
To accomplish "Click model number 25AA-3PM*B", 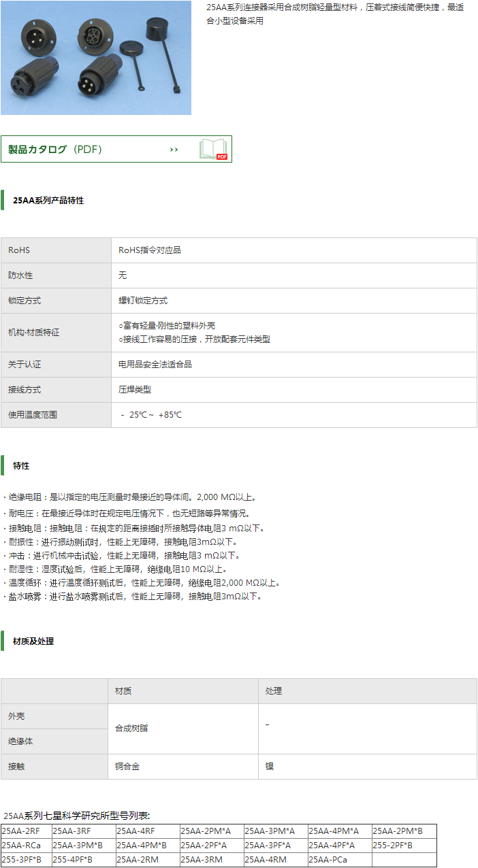I will pos(78,846).
